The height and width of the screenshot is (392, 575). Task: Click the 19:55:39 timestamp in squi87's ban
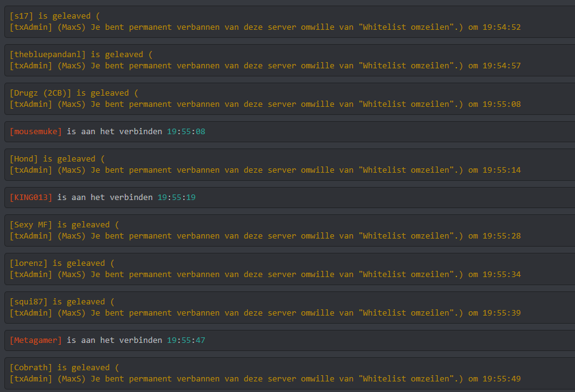pyautogui.click(x=501, y=313)
